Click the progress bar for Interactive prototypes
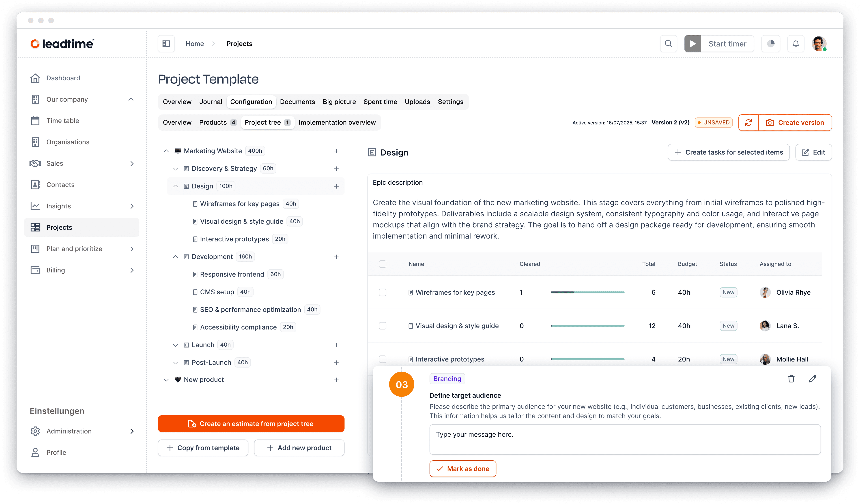The image size is (860, 504). click(x=587, y=359)
